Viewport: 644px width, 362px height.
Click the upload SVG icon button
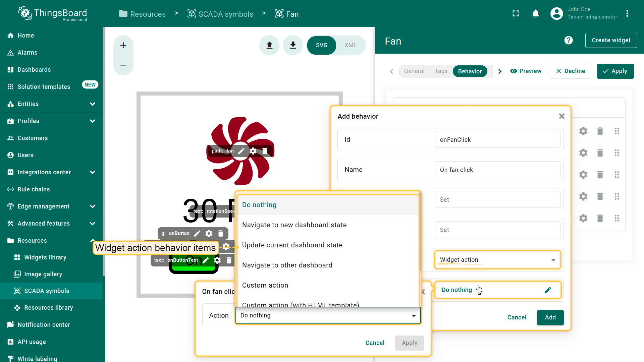click(269, 45)
